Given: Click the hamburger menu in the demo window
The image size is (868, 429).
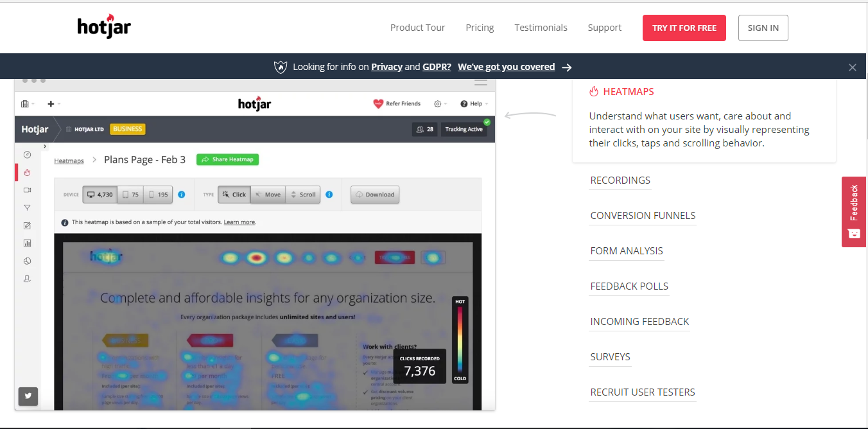Looking at the screenshot, I should coord(480,82).
